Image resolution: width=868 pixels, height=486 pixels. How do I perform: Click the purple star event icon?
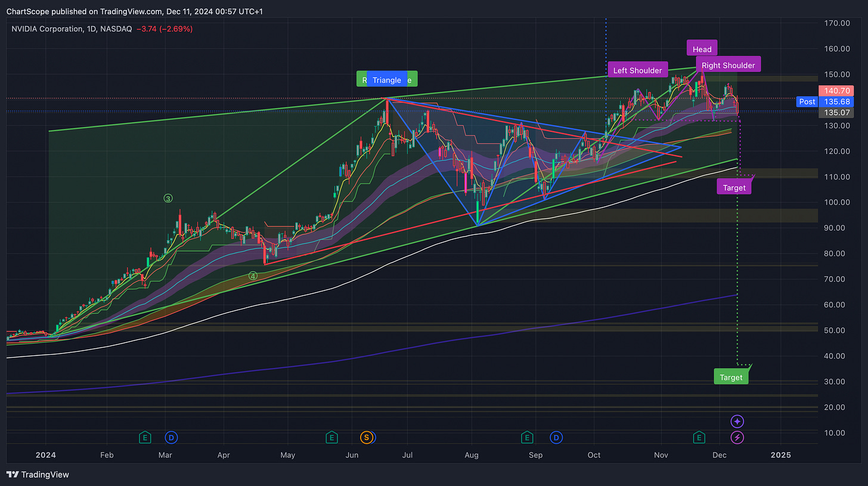(737, 422)
